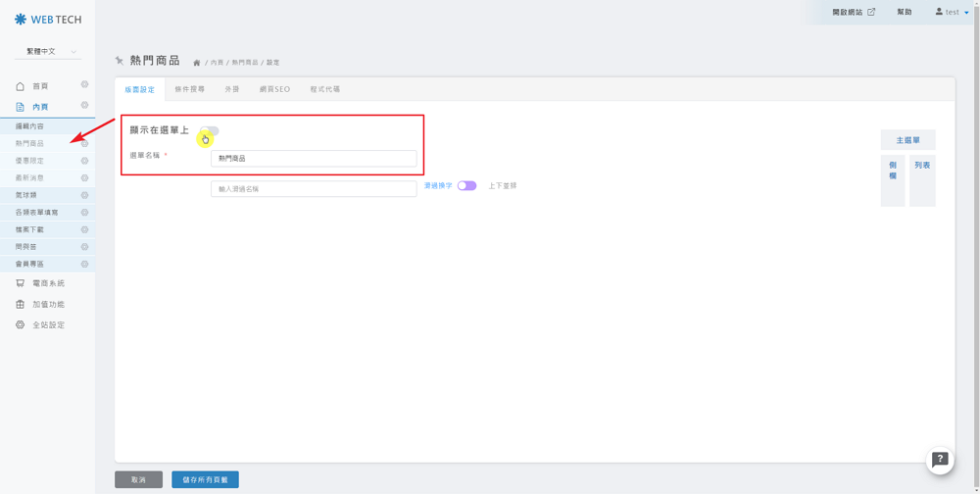The height and width of the screenshot is (494, 980).
Task: Open settings gear for 最新消息
Action: [x=84, y=178]
